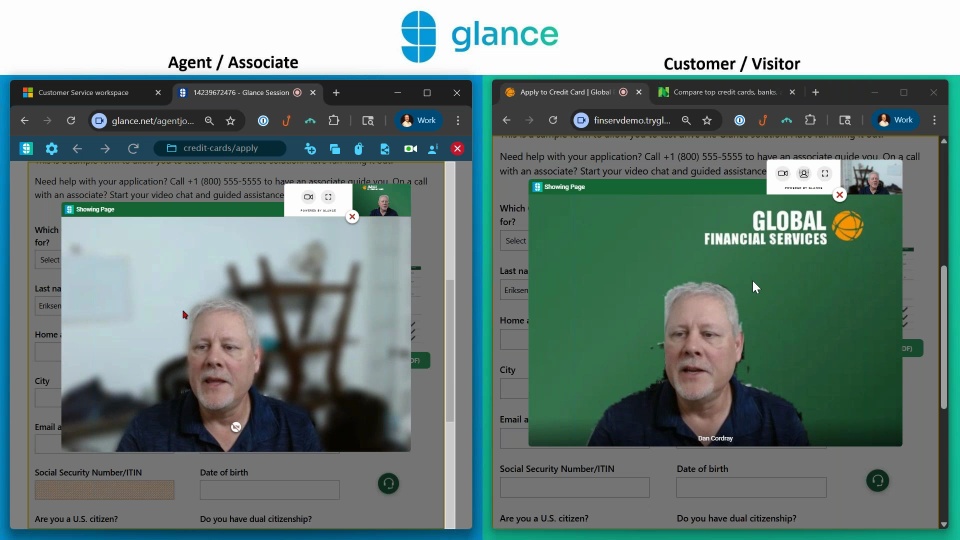Click agent browser reload button

coord(71,121)
